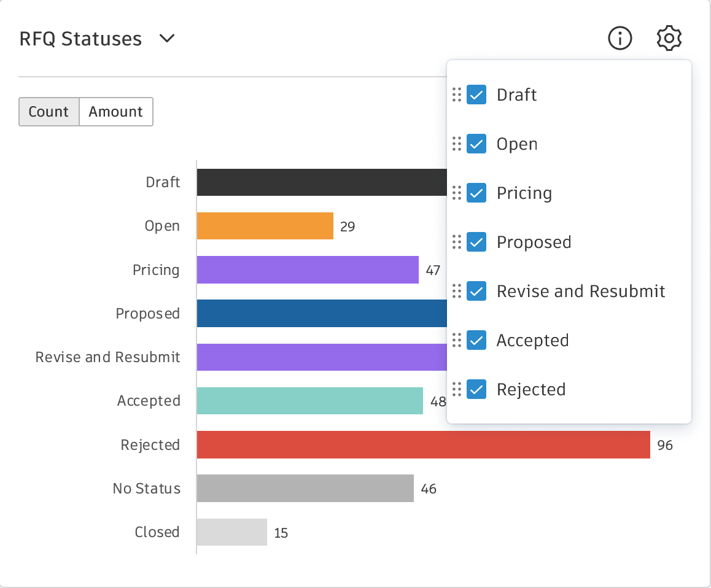Open the gear settings icon
Image resolution: width=711 pixels, height=588 pixels.
[669, 39]
